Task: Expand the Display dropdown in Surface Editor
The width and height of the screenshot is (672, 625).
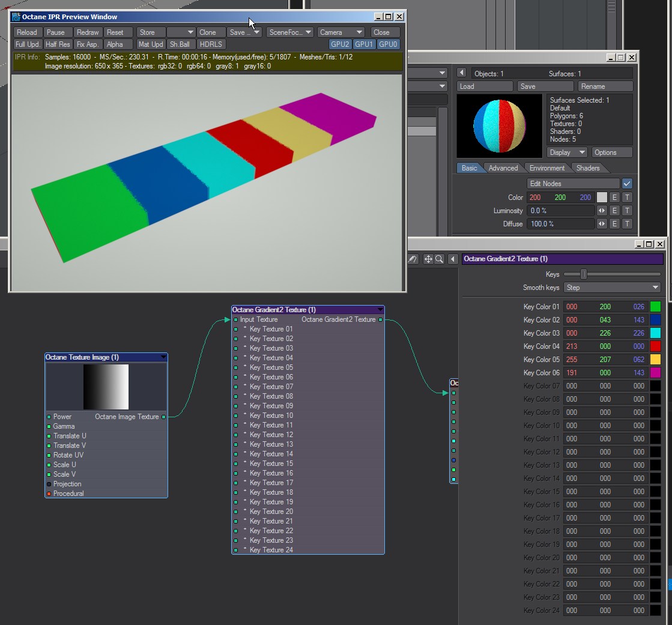Action: coord(567,152)
